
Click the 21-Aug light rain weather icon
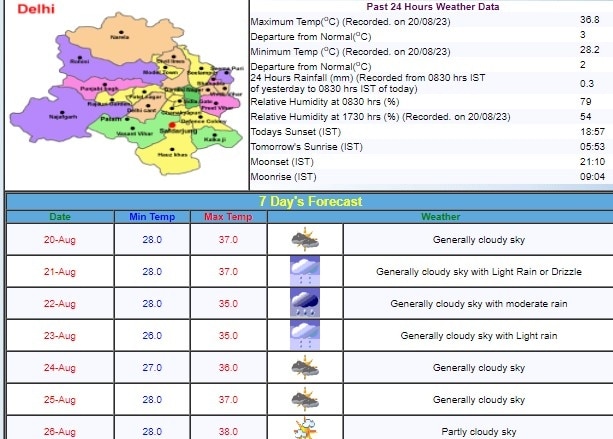[304, 271]
